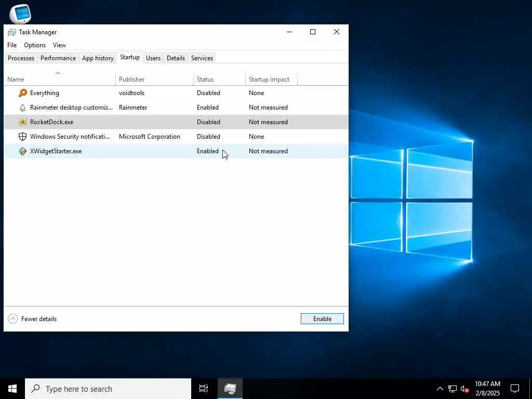Collapse with the Fewer details arrow
The width and height of the screenshot is (532, 399).
(12, 319)
